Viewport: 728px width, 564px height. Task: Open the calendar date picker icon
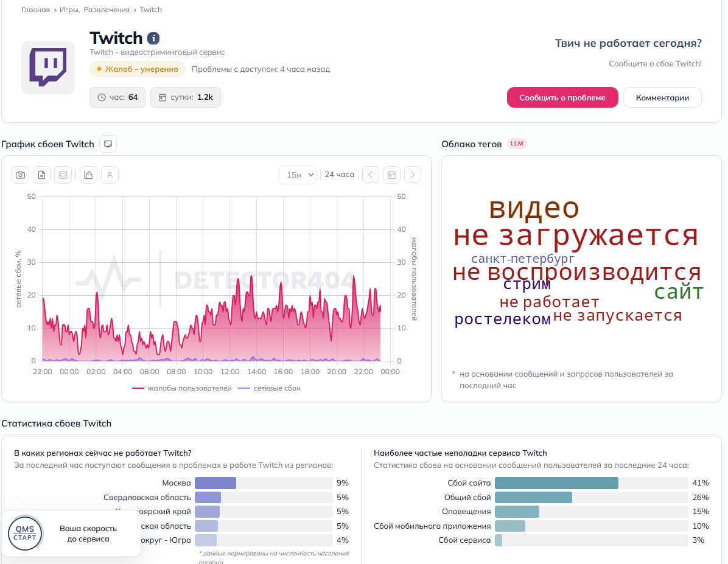(391, 175)
